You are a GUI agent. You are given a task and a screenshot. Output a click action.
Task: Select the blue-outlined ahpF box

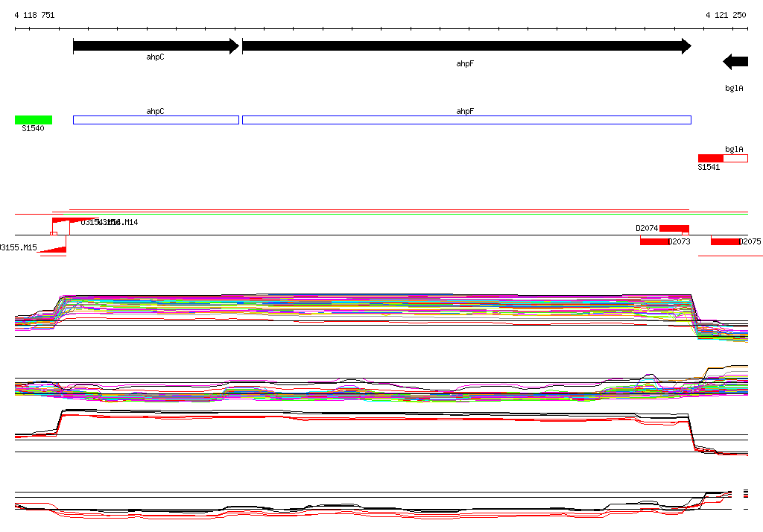pyautogui.click(x=466, y=120)
